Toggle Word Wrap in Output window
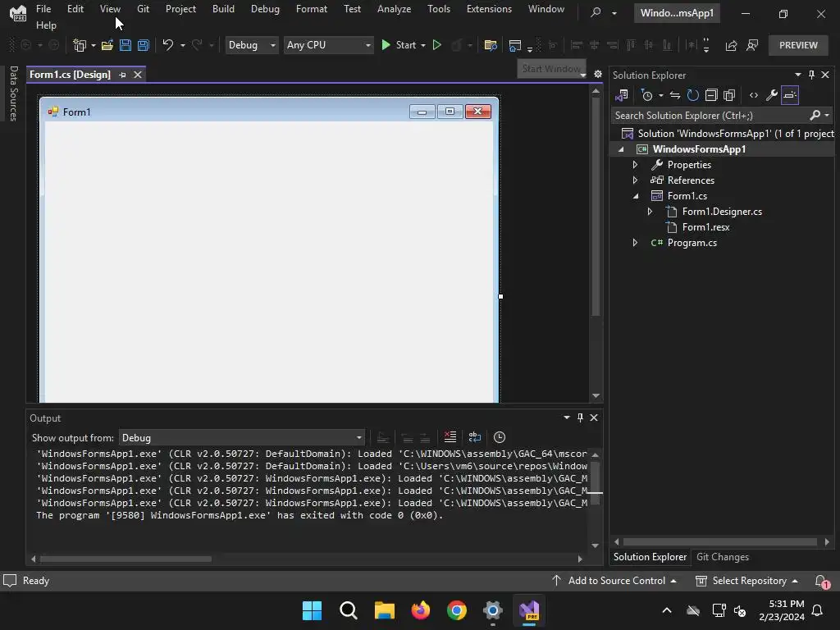The image size is (840, 630). [x=475, y=437]
